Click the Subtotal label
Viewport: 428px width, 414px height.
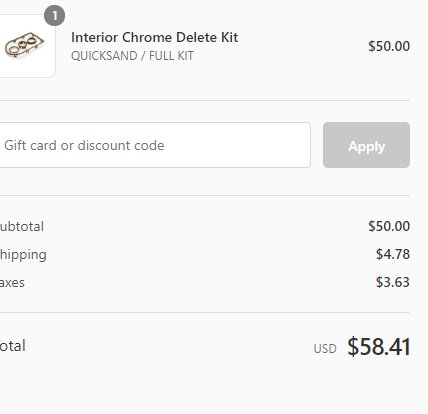[x=21, y=226]
